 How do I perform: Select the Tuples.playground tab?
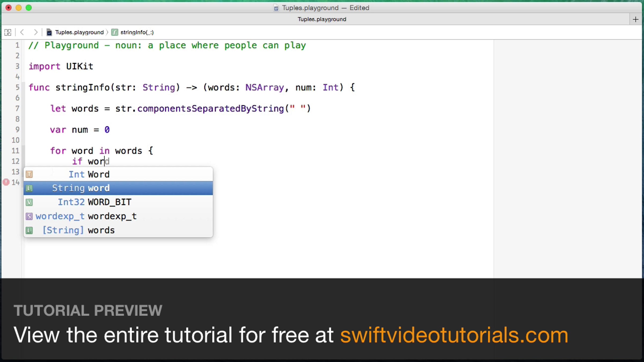pyautogui.click(x=321, y=19)
